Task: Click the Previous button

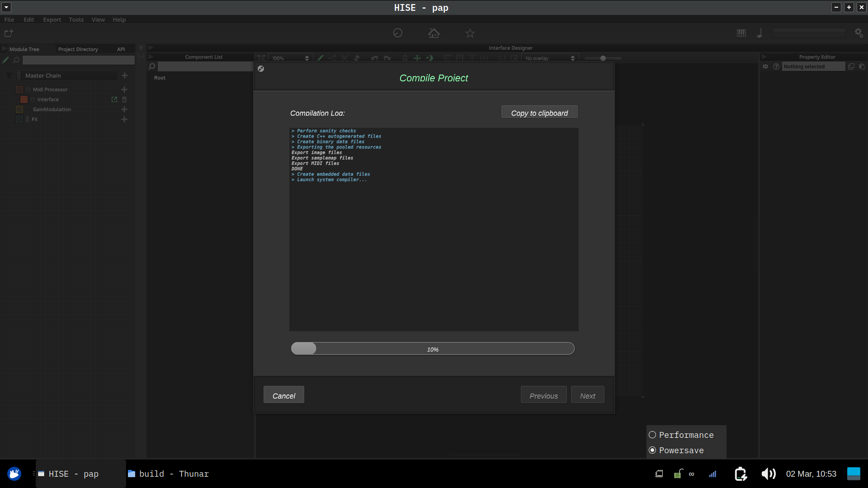Action: click(x=543, y=395)
